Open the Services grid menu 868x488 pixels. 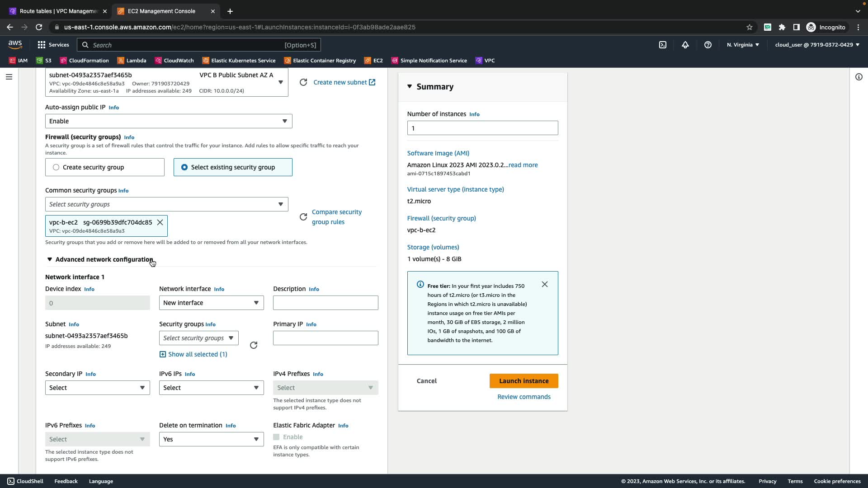53,45
